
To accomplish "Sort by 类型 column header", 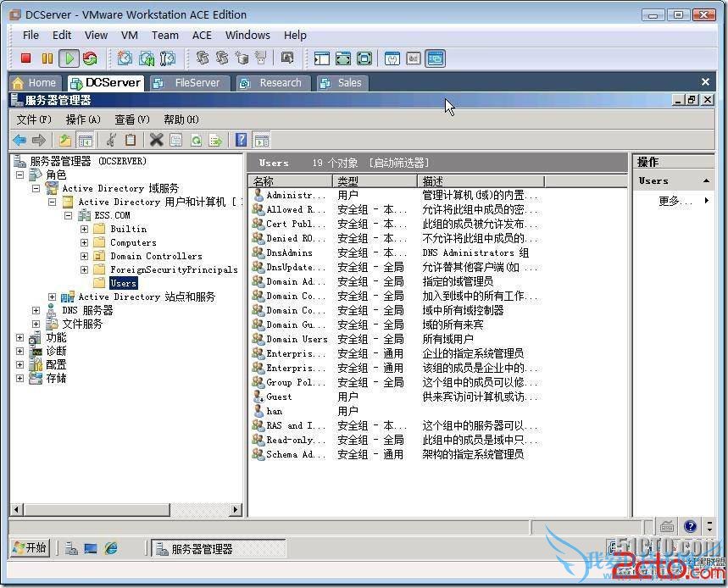I will tap(375, 181).
